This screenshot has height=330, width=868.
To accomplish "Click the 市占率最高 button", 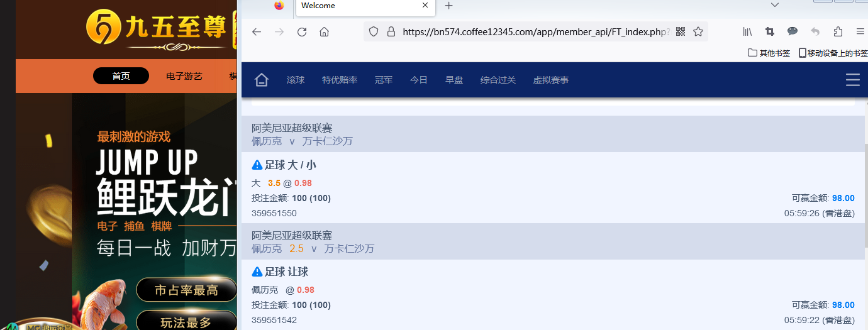I will [x=186, y=290].
